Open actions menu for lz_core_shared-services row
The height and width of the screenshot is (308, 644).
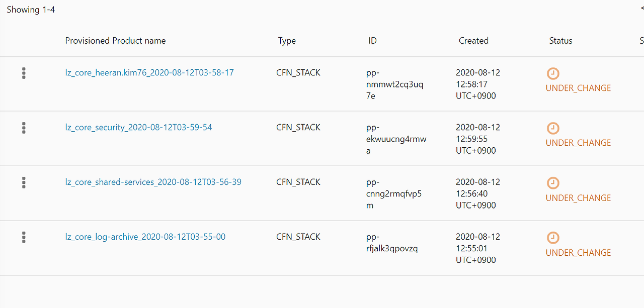click(24, 183)
